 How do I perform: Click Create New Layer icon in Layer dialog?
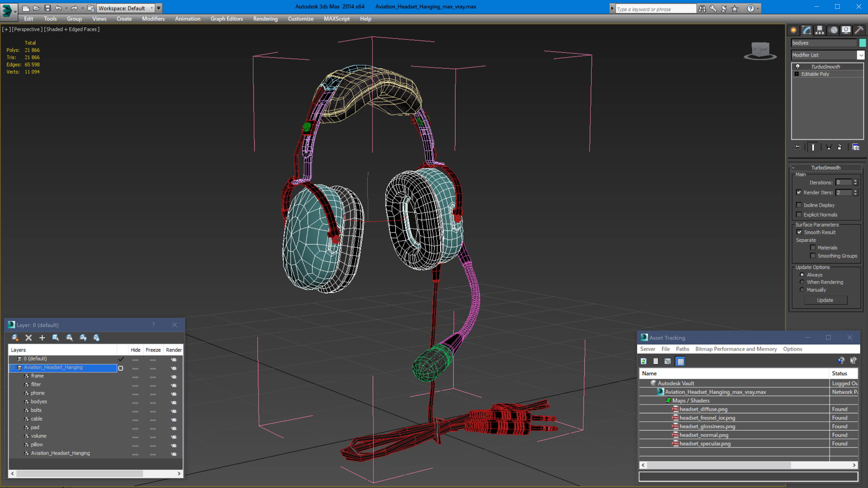coord(15,337)
